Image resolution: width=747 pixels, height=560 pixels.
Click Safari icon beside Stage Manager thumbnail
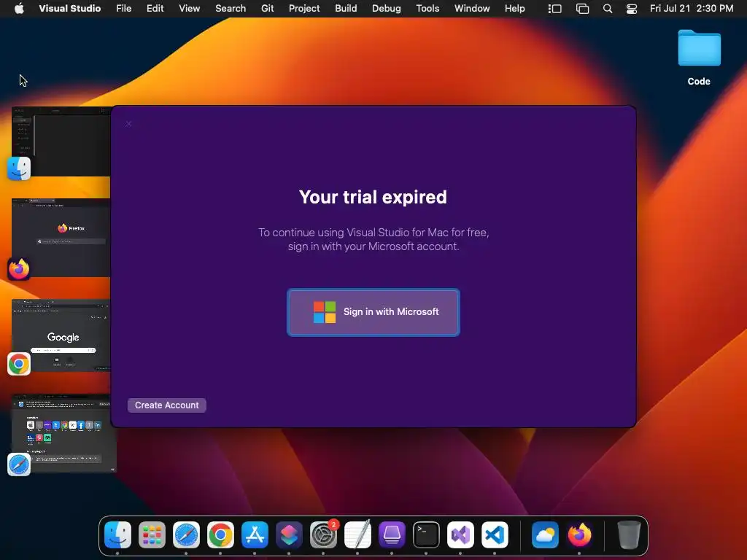19,464
